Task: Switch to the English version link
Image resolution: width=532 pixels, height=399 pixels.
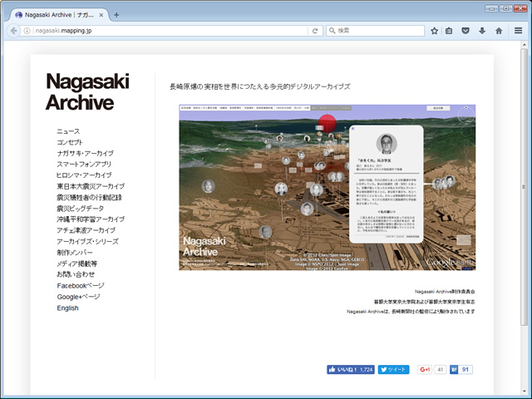Action: (x=67, y=308)
